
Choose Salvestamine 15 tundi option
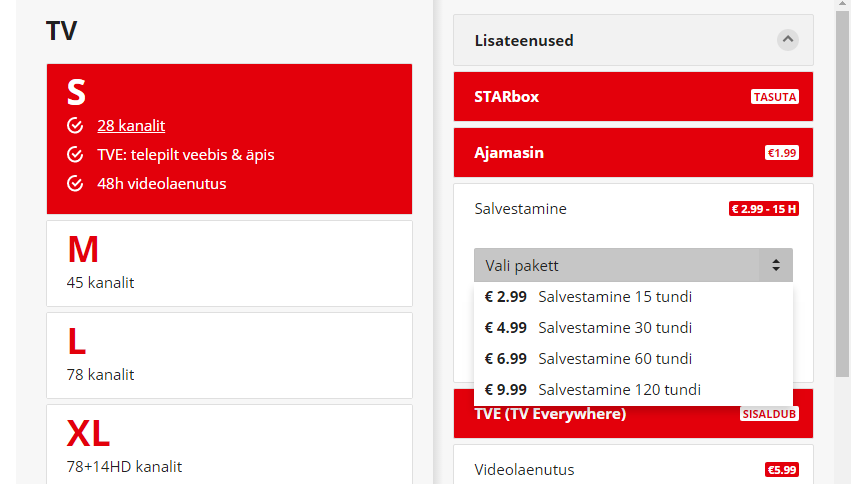pos(633,297)
